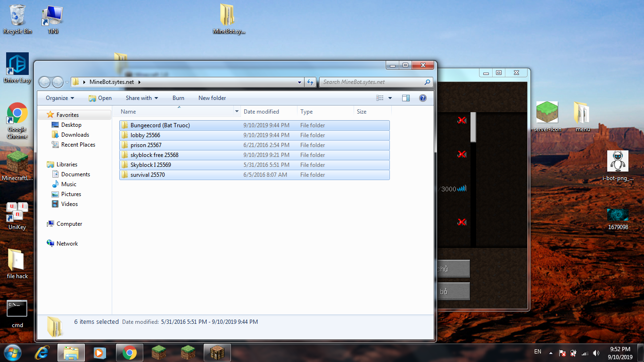Open the Videos library
644x362 pixels.
(69, 204)
